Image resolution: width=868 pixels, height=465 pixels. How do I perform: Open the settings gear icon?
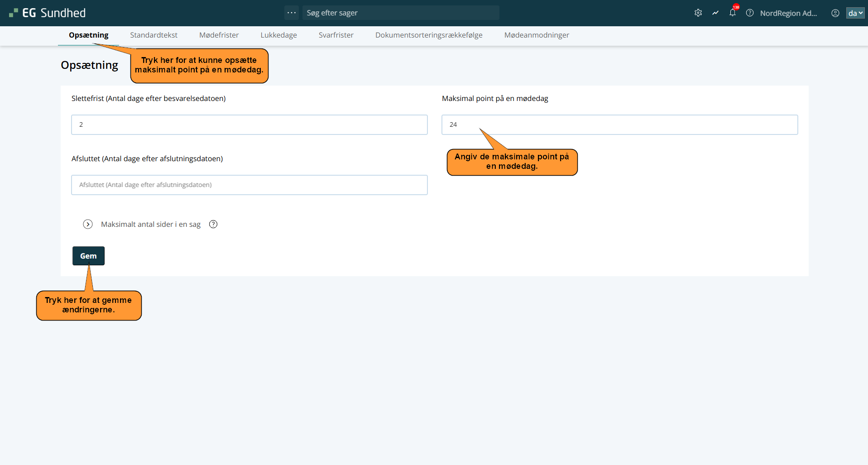(698, 13)
